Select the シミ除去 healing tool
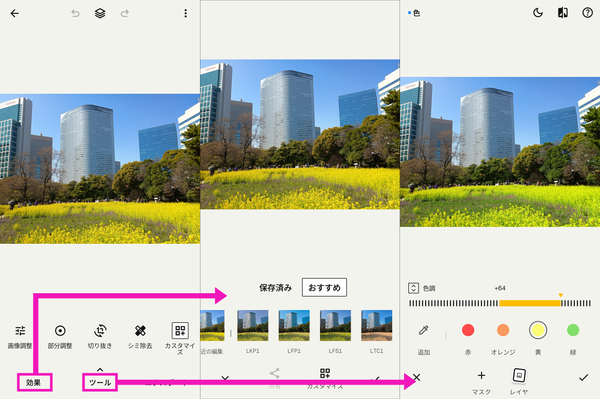This screenshot has height=399, width=600. [x=140, y=337]
